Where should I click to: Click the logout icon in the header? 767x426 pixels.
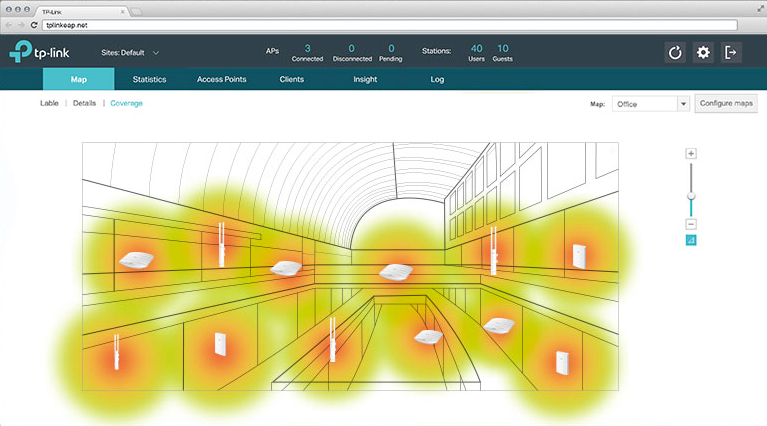[x=731, y=53]
